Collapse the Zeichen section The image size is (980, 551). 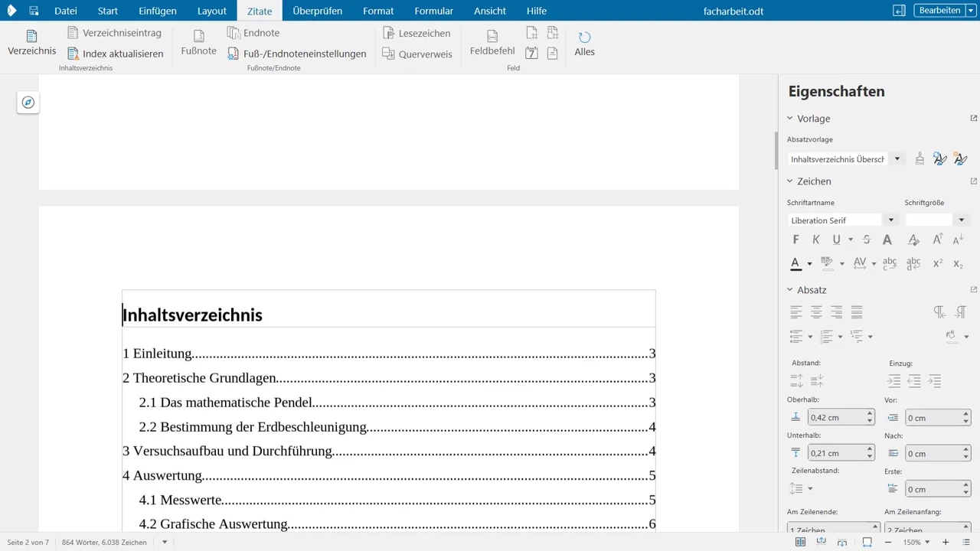(x=790, y=181)
